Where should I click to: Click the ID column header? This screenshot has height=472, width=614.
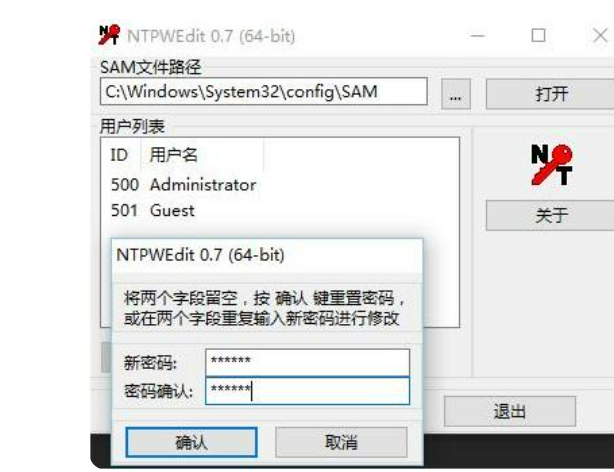coord(121,155)
